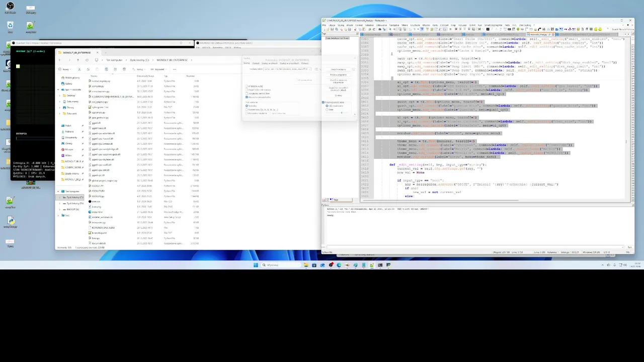Open the Edycja menu in Notepad++
The height and width of the screenshot is (362, 644).
[x=332, y=25]
